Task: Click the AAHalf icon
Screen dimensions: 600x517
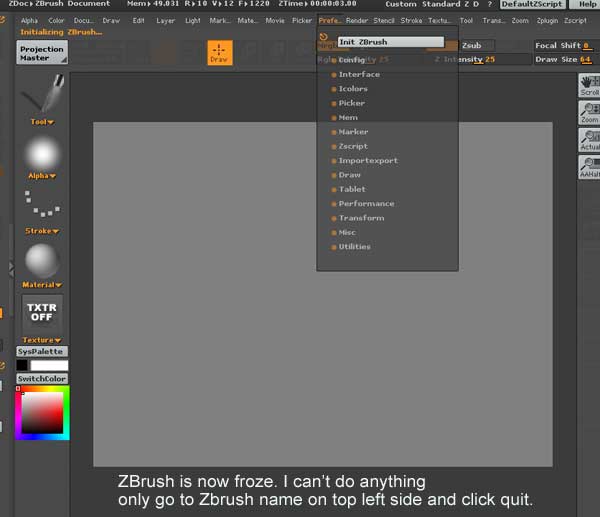Action: (589, 167)
